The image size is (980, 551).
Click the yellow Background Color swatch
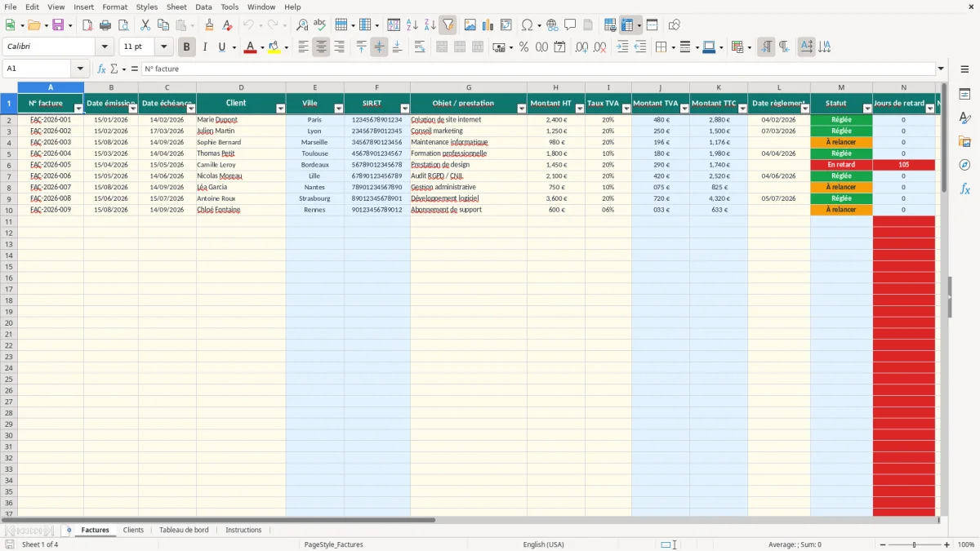274,47
